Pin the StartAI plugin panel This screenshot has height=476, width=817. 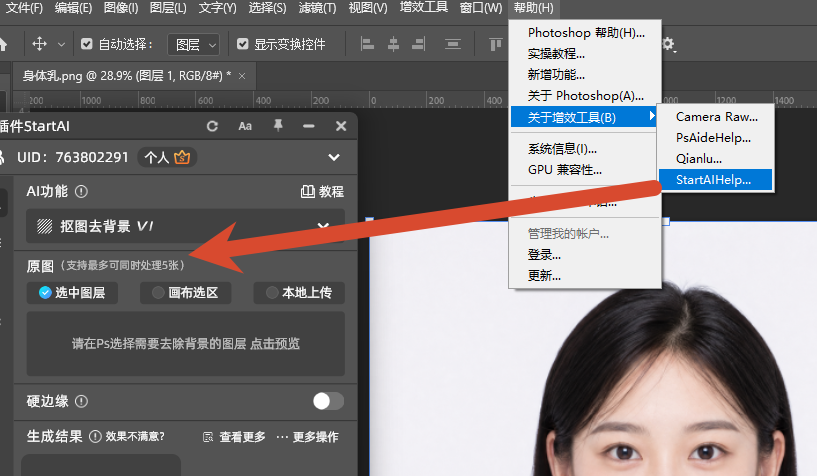(278, 126)
